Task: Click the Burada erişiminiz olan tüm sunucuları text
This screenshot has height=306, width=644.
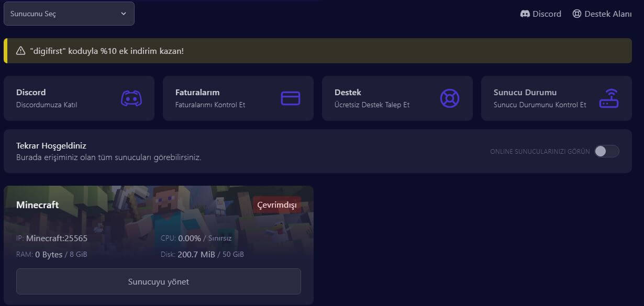Action: 109,157
